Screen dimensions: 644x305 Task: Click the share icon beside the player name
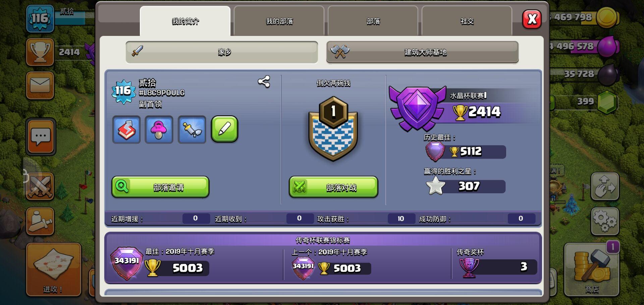(264, 82)
